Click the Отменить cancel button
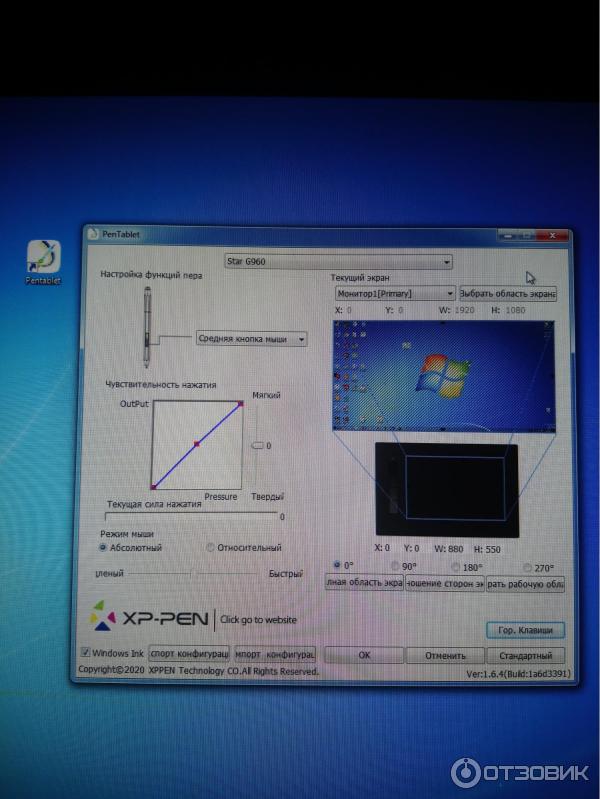This screenshot has width=600, height=799. click(445, 655)
